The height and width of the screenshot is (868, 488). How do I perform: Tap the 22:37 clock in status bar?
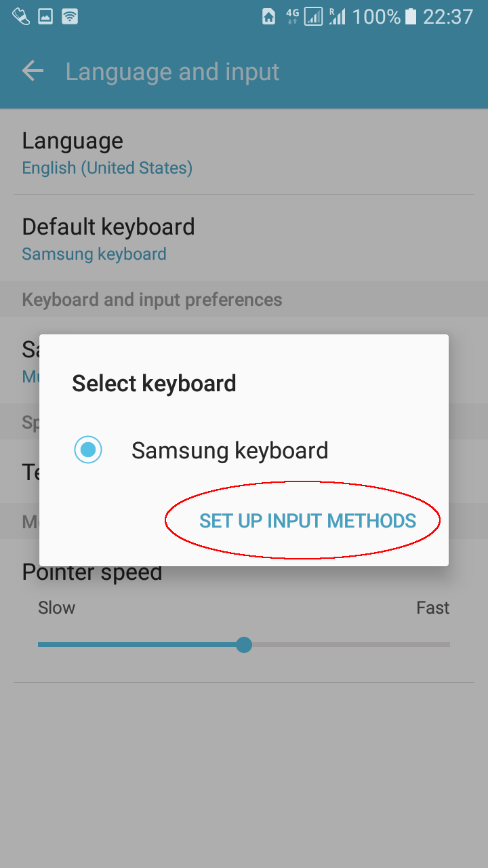point(447,16)
